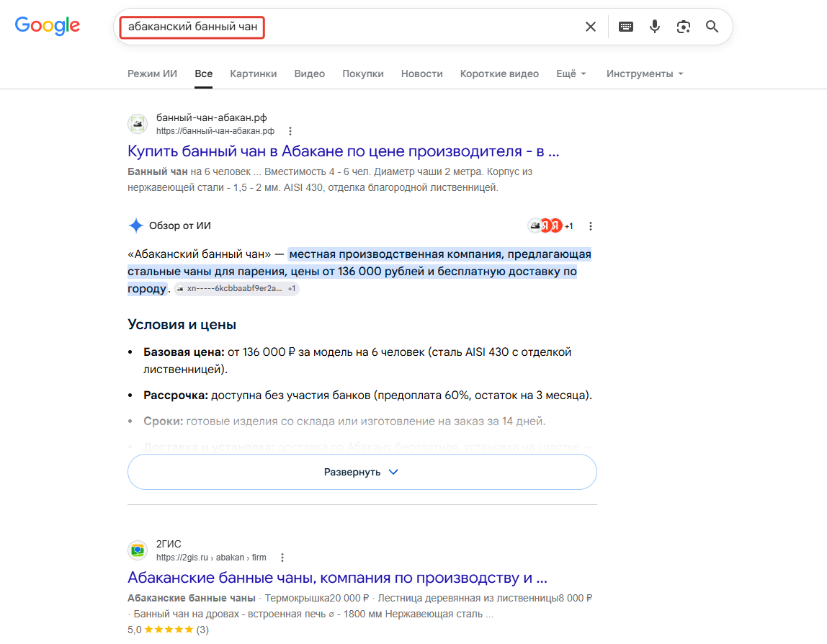The height and width of the screenshot is (644, 827).
Task: Click банный-чан-абакан.рф site favicon
Action: pos(138,124)
